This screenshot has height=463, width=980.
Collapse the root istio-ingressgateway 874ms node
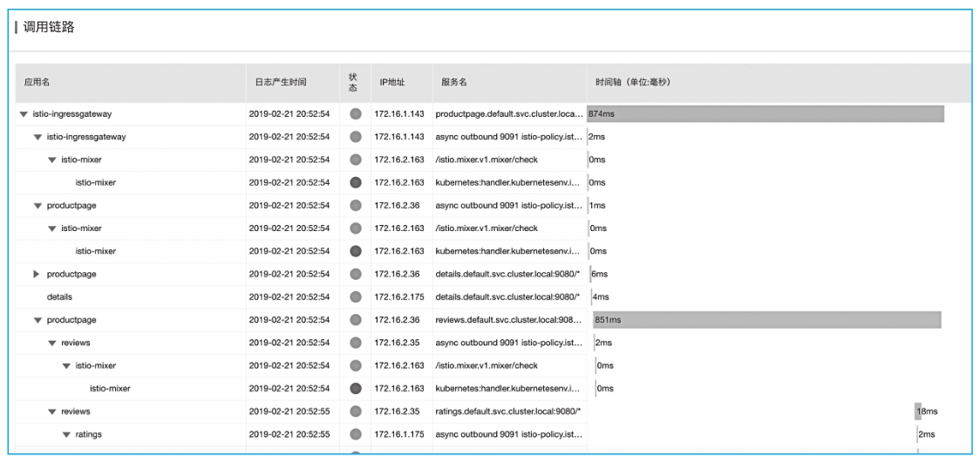click(23, 114)
